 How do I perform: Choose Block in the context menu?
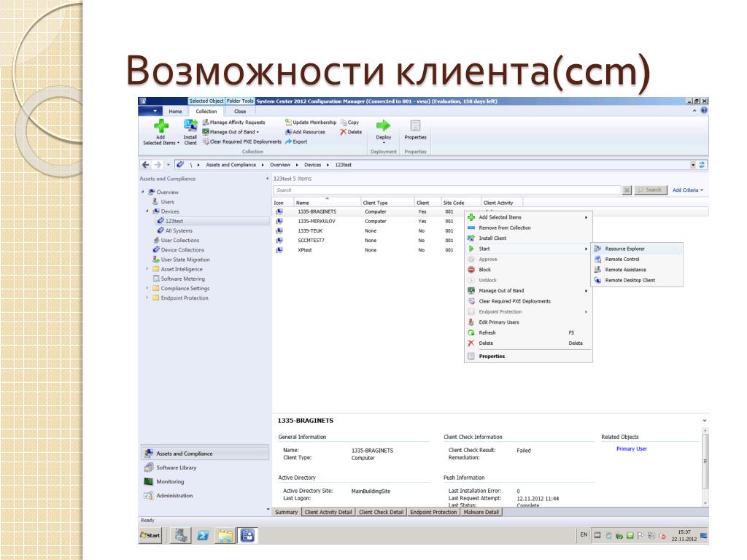[x=528, y=270]
